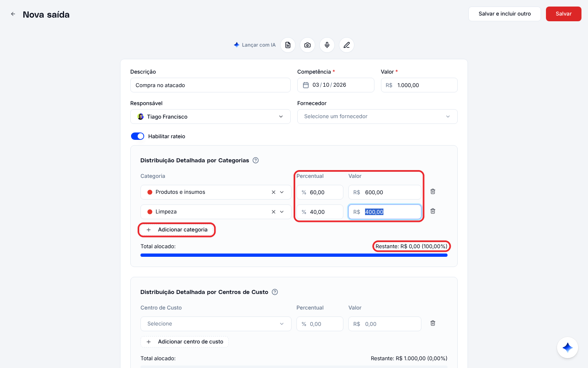Screen dimensions: 588x368
Task: Edit the percentual field showing 40,00
Action: pos(320,212)
